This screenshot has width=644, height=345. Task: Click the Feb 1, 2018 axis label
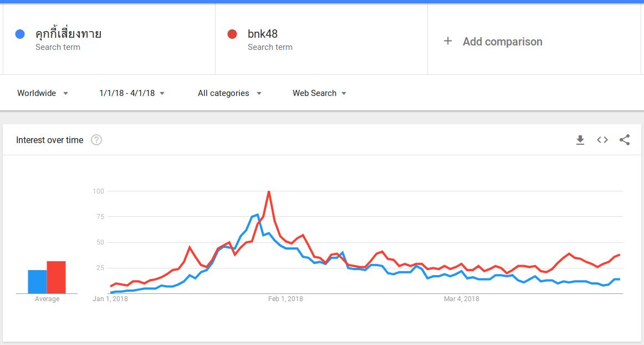[285, 299]
